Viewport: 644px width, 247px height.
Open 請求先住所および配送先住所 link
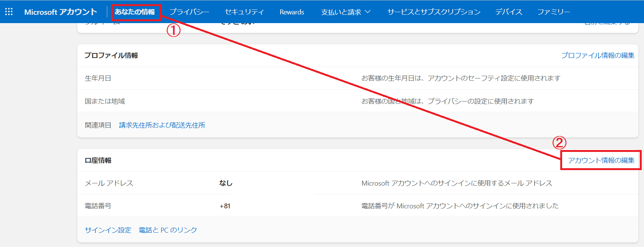[162, 125]
